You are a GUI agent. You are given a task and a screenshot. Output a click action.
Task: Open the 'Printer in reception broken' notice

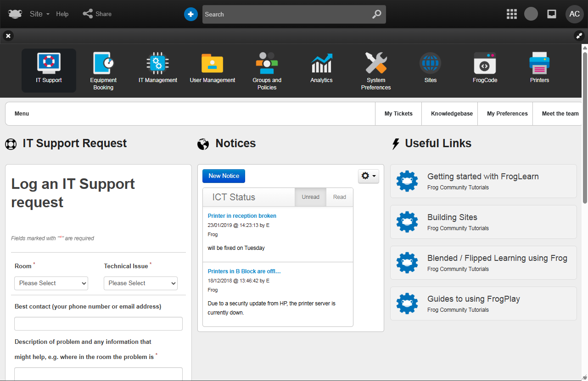coord(242,216)
